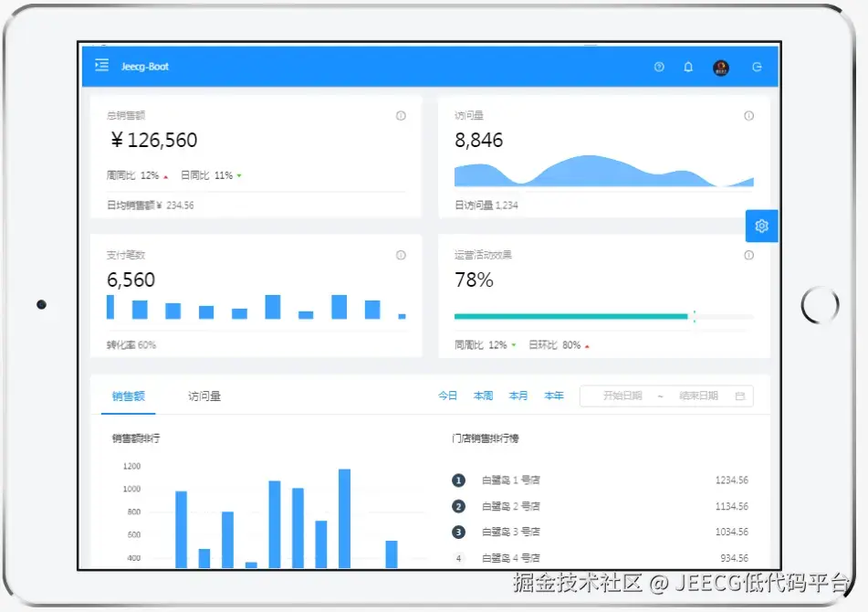868x612 pixels.
Task: Open the user avatar menu
Action: 721,68
